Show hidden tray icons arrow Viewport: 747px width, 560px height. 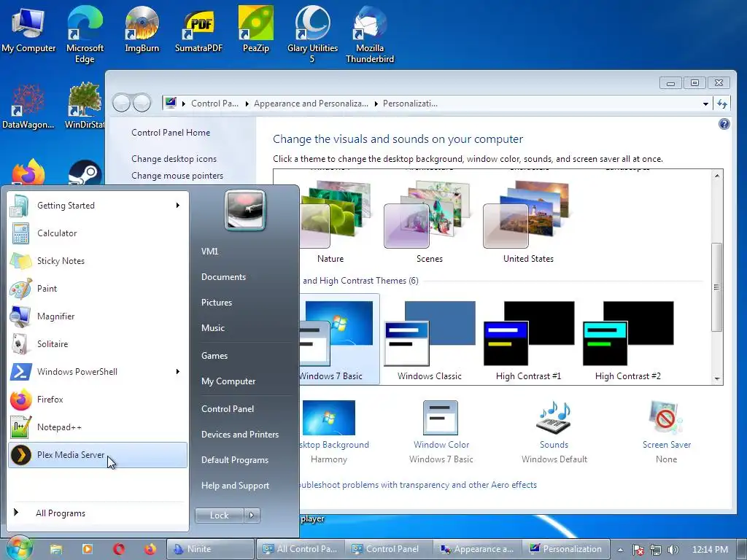[620, 550]
